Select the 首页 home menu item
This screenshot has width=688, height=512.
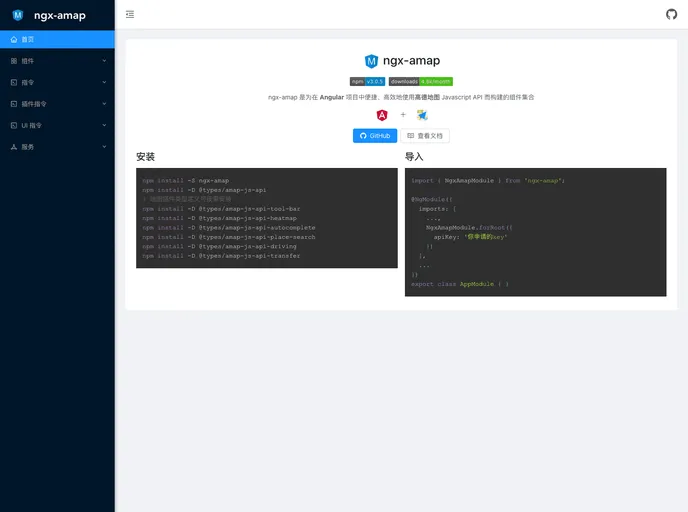coord(57,39)
